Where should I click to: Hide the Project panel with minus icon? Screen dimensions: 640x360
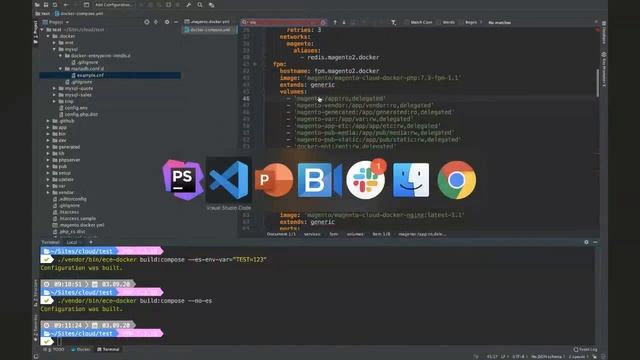(x=176, y=22)
